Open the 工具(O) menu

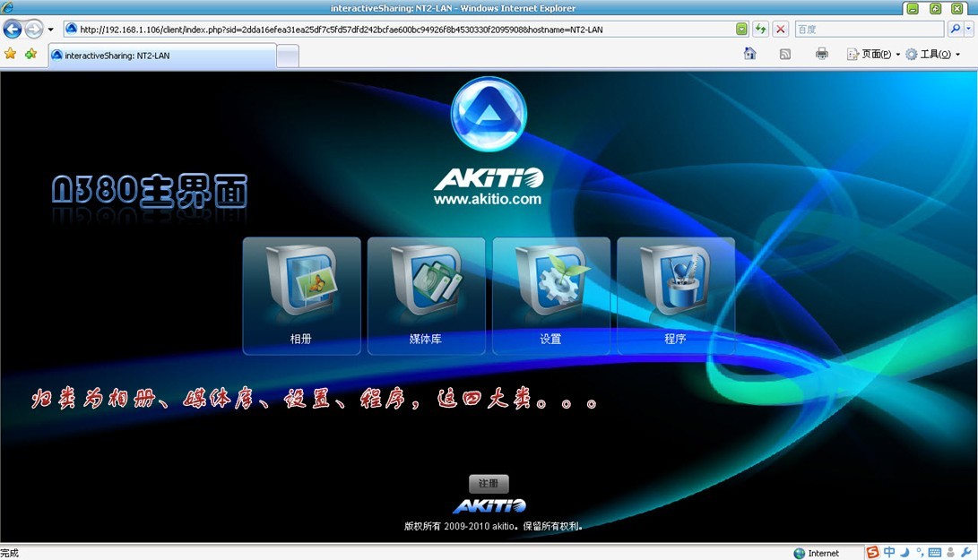point(932,55)
